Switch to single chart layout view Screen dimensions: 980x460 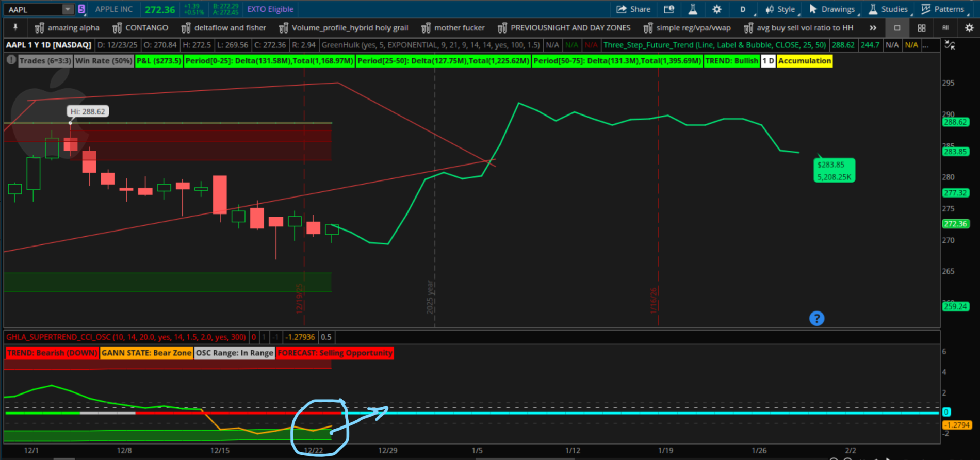(897, 28)
